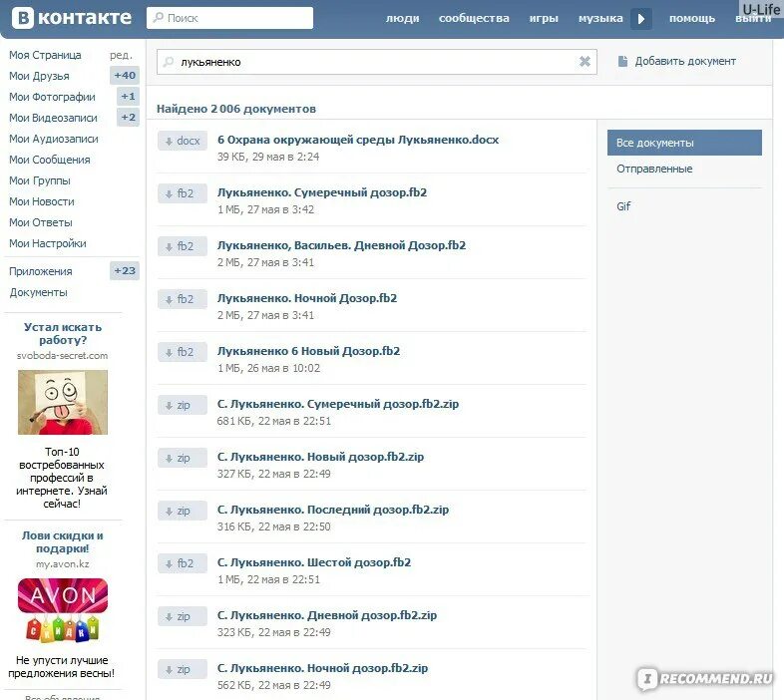Download fb2 badge for Шестой дозор.fb2
784x700 pixels.
pyautogui.click(x=183, y=564)
